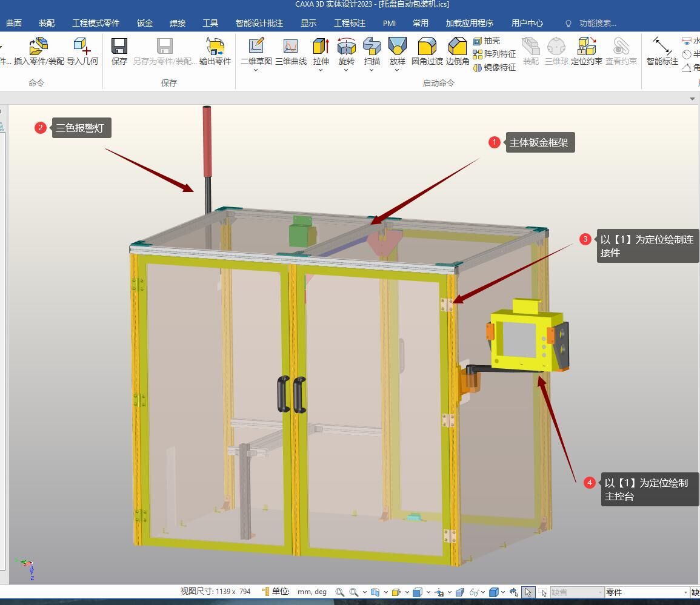Toggle the arrow selection cursor in status bar
Viewport: 700px width, 605px height.
(x=528, y=592)
